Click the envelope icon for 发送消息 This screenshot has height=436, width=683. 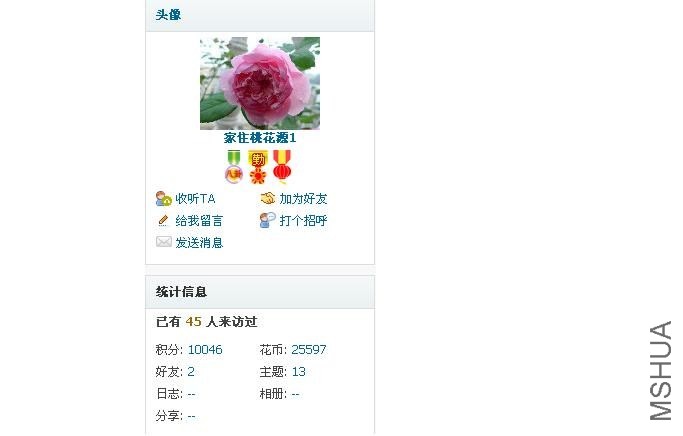click(x=164, y=242)
